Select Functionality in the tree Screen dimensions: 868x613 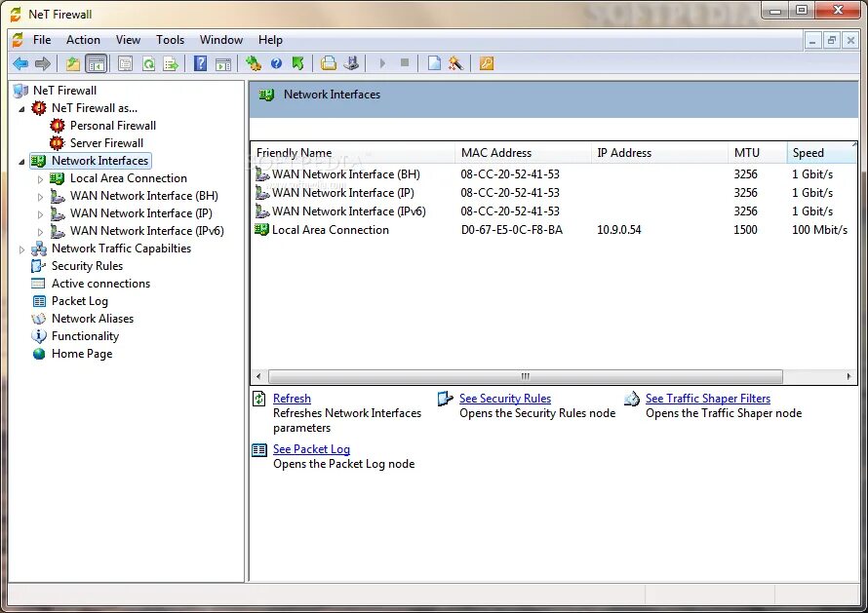[x=85, y=336]
